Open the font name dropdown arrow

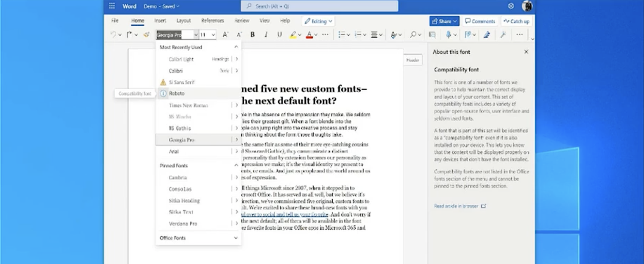coord(196,35)
